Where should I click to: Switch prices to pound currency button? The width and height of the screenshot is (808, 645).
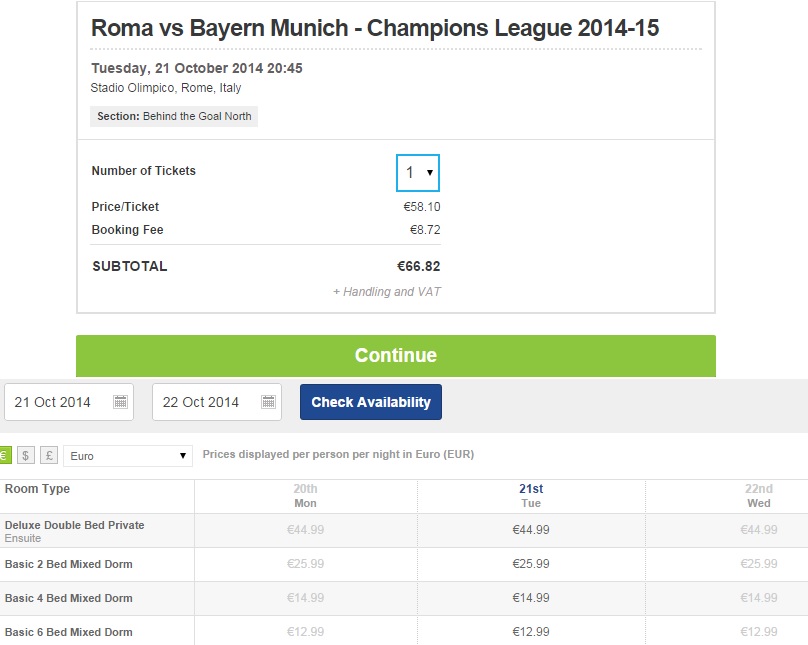[49, 456]
